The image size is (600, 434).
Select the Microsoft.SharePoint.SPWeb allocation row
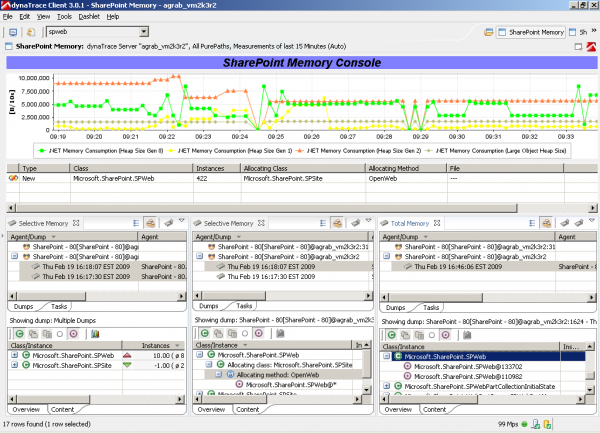point(302,178)
